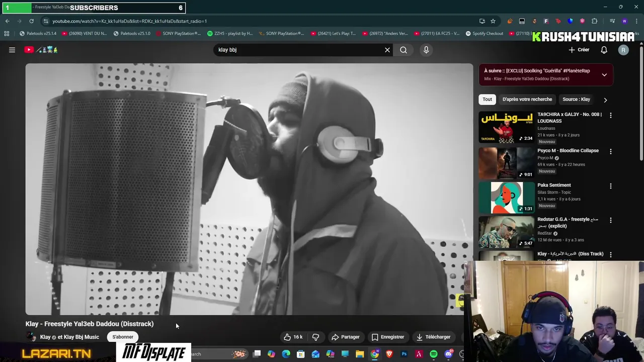Open Redstar G.G.A freestyle thumbnail

click(506, 232)
